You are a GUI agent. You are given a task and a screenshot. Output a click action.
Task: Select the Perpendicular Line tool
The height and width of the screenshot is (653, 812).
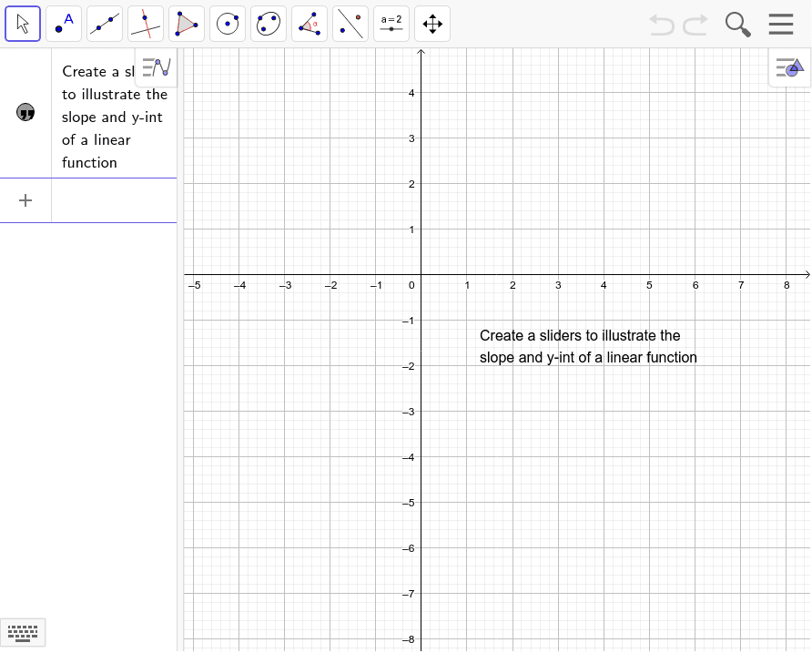146,24
